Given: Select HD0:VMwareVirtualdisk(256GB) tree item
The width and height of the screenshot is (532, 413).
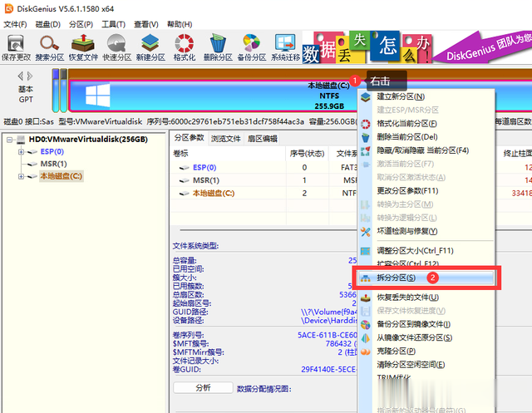Looking at the screenshot, I should (88, 140).
